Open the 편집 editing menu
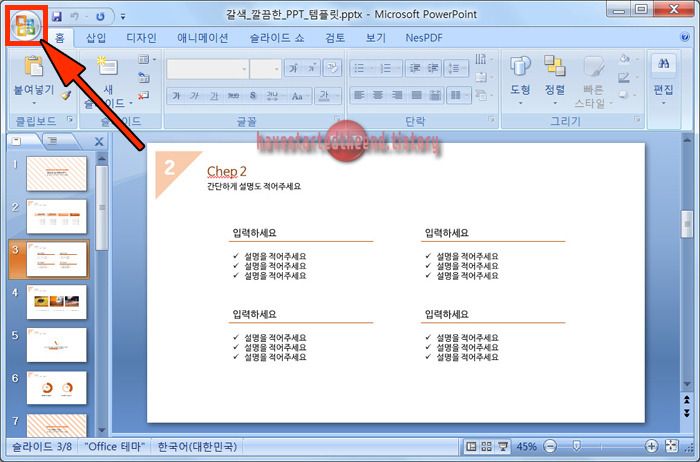The height and width of the screenshot is (462, 700). 663,80
